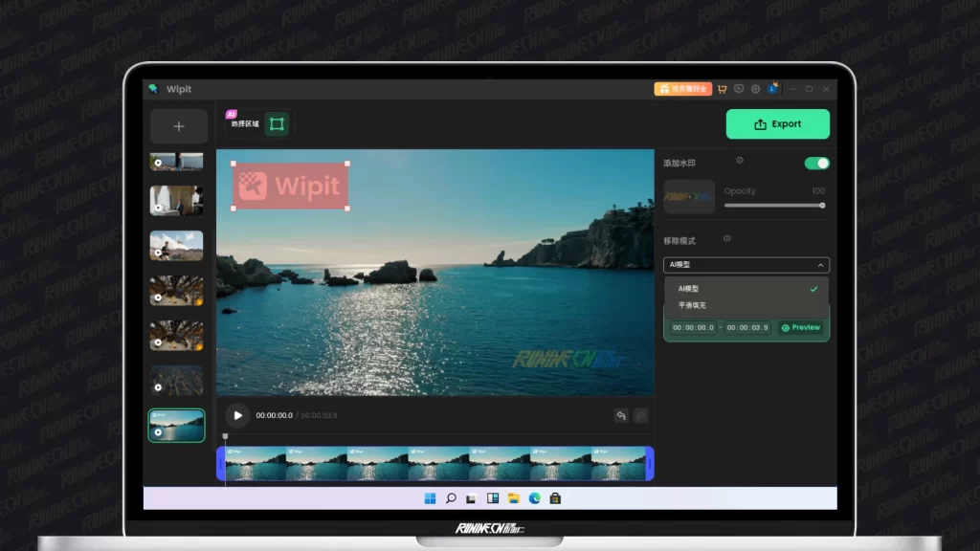Open the settings gear icon
Viewport: 980px width, 551px height.
pyautogui.click(x=755, y=89)
